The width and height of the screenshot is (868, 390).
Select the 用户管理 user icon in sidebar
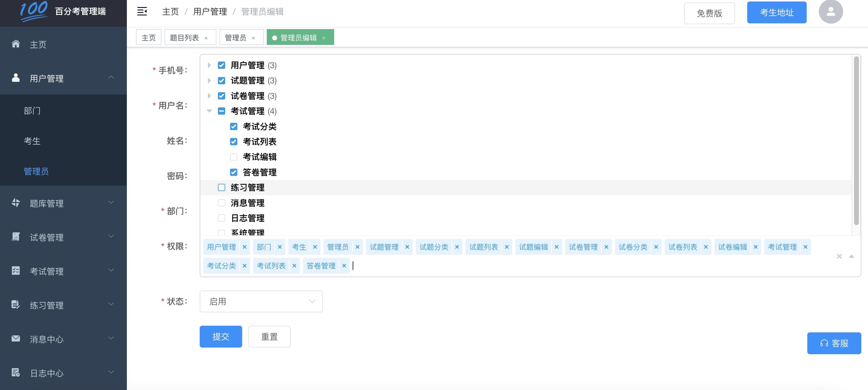[x=15, y=77]
